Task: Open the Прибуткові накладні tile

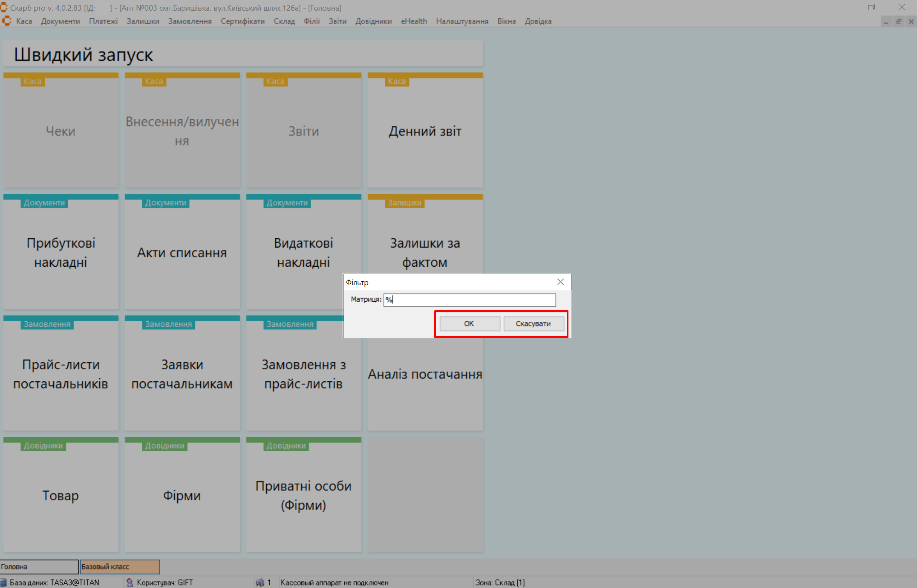Action: [x=61, y=252]
